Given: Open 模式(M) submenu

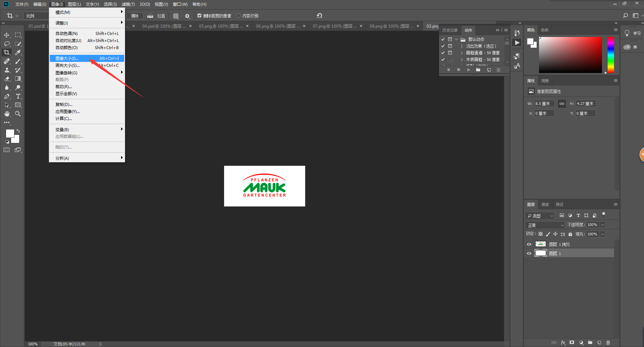Looking at the screenshot, I should [x=87, y=12].
